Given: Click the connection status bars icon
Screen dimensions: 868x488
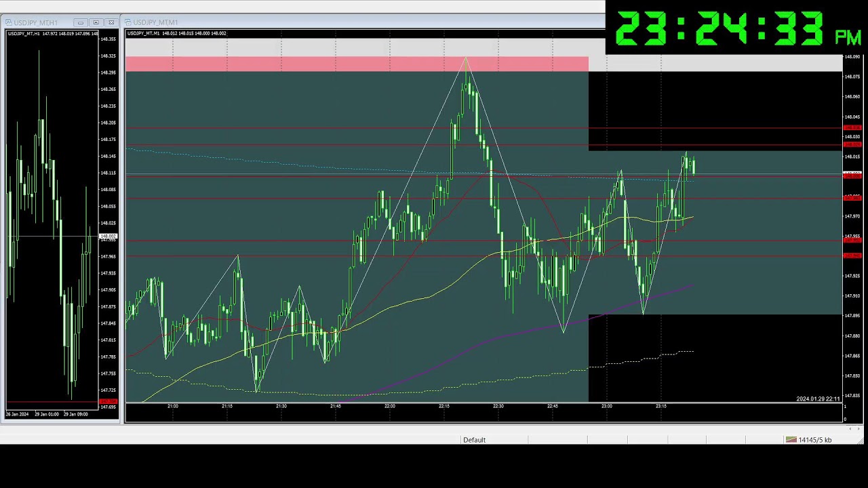Looking at the screenshot, I should tap(791, 440).
